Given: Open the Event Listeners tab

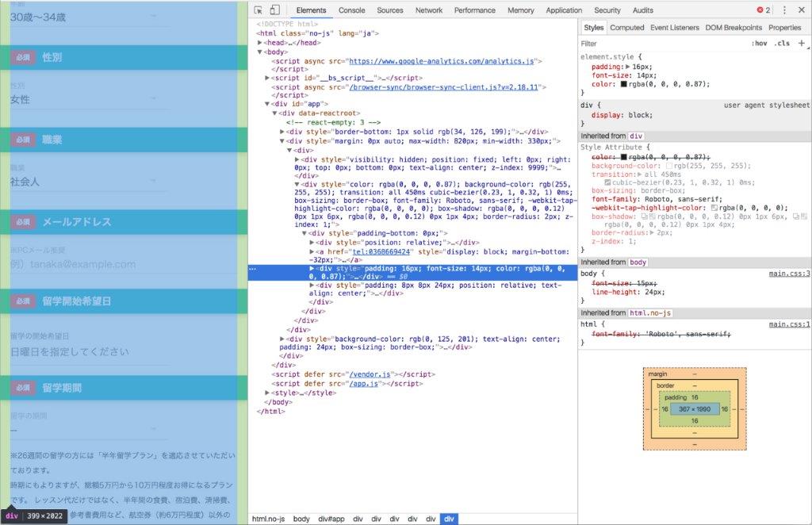Looking at the screenshot, I should pos(675,28).
